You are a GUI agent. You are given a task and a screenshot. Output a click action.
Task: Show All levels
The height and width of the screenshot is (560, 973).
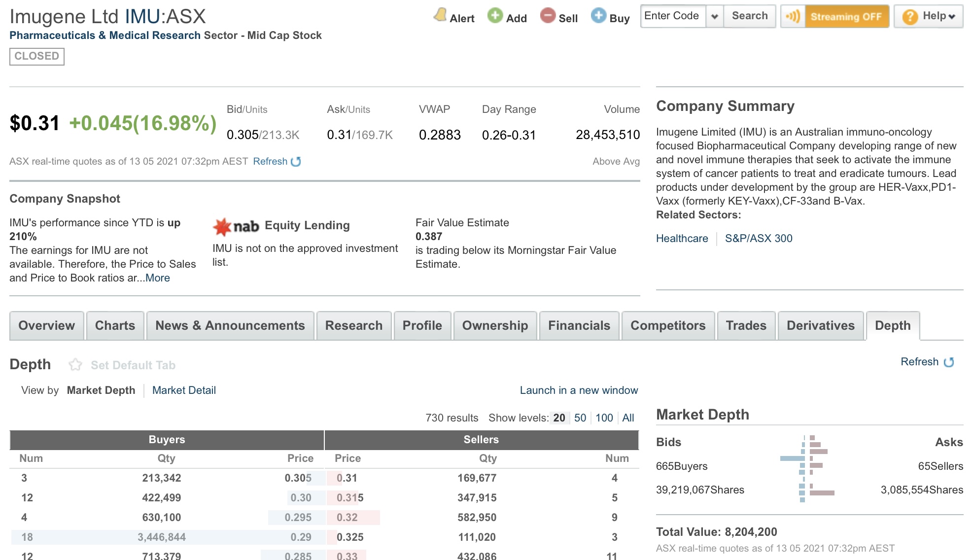pyautogui.click(x=628, y=418)
